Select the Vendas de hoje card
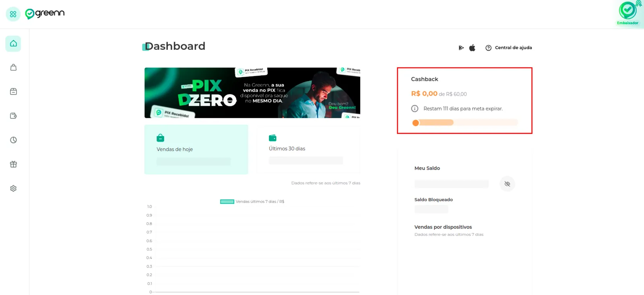This screenshot has height=295, width=644. pos(196,150)
